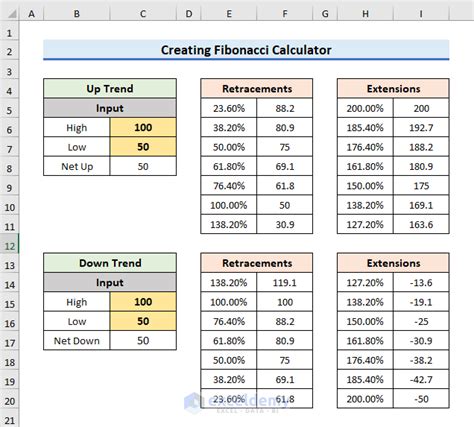
Task: Select the 200.00% cell in row 20
Action: coord(365,399)
